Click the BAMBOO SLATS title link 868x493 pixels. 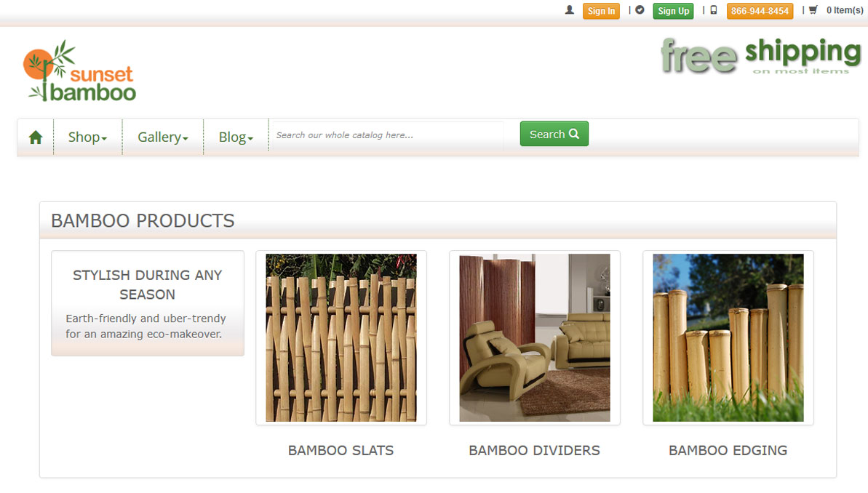coord(341,450)
